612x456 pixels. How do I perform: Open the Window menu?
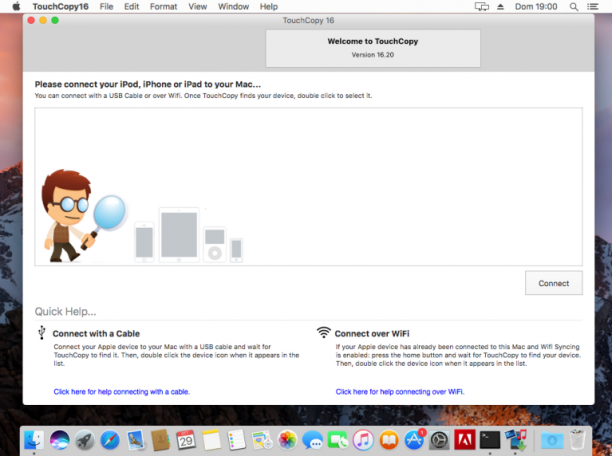(233, 7)
